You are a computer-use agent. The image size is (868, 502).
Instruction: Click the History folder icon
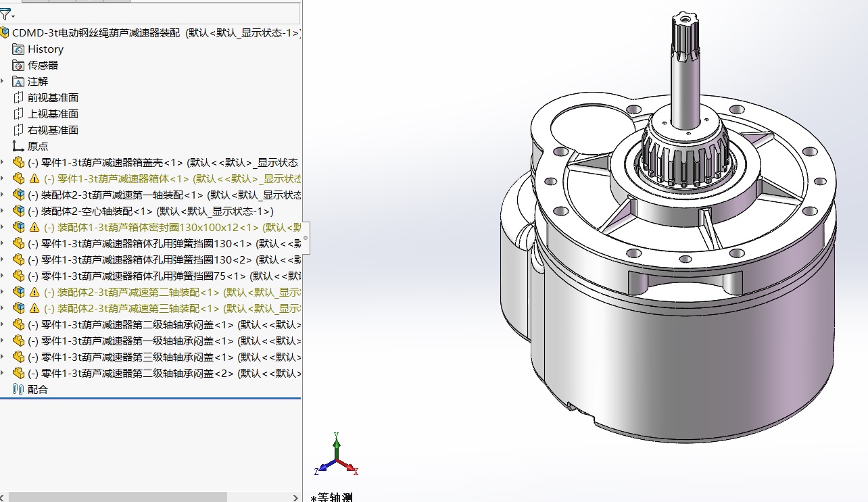click(x=18, y=49)
